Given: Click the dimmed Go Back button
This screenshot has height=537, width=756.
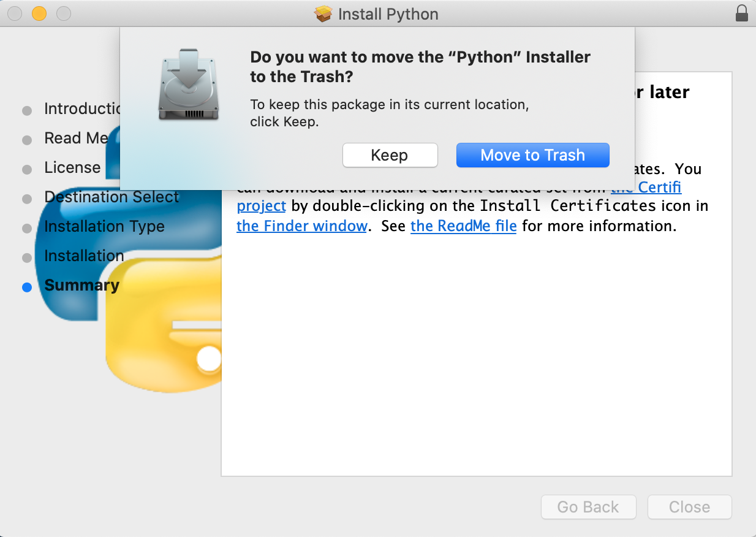Looking at the screenshot, I should tap(588, 507).
